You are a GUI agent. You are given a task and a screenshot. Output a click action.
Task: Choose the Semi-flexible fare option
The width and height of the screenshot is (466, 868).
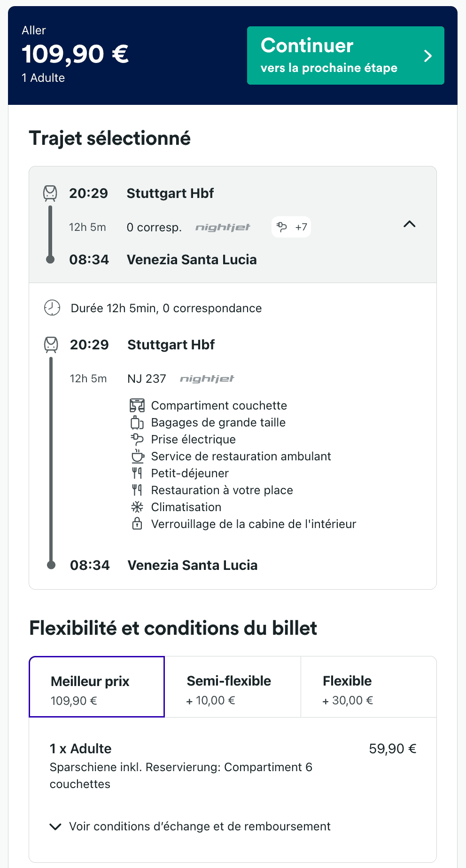(229, 687)
